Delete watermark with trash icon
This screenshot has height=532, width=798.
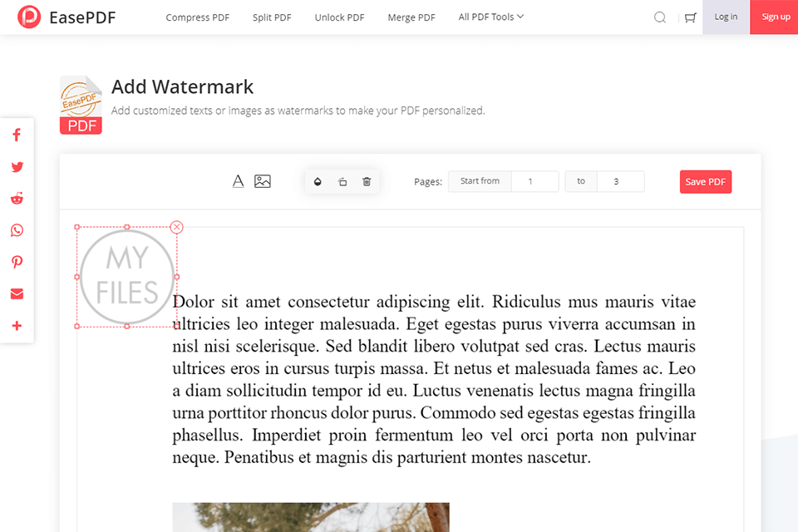click(x=367, y=182)
